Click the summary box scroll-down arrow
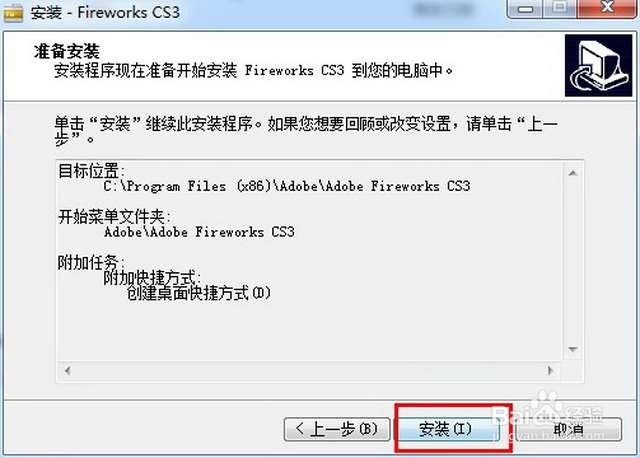This screenshot has width=640, height=458. (573, 349)
